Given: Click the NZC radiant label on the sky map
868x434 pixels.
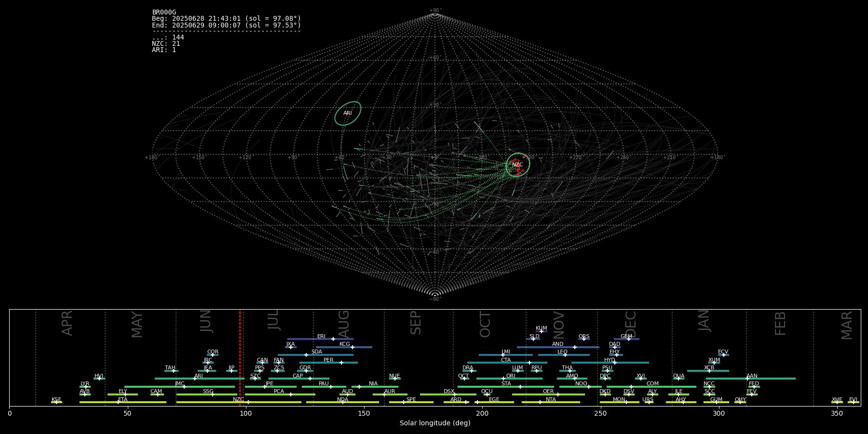Looking at the screenshot, I should 517,165.
